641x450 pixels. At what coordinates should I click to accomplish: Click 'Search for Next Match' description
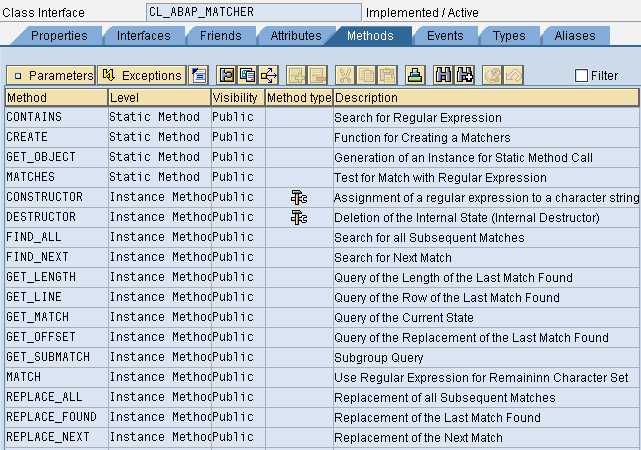(393, 258)
